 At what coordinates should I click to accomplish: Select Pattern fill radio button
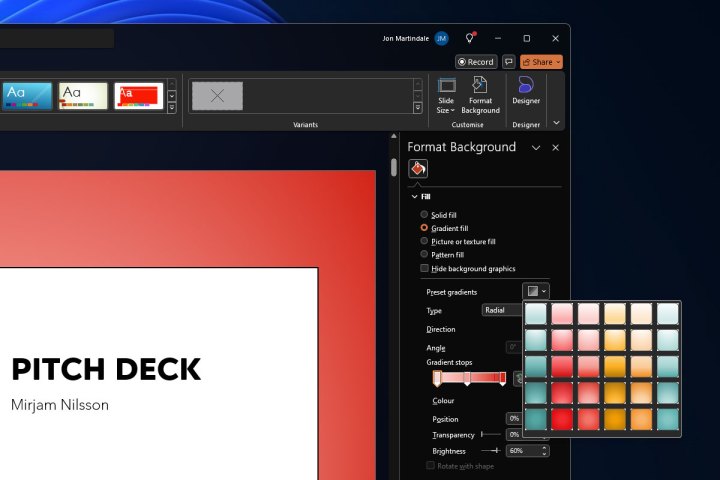pyautogui.click(x=424, y=254)
